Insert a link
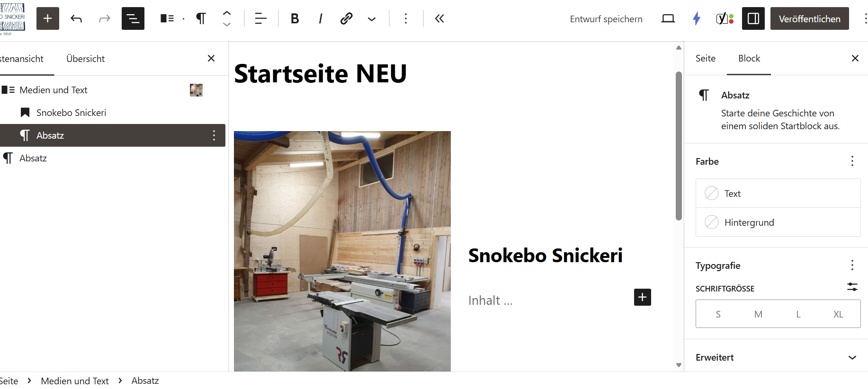The width and height of the screenshot is (868, 389). tap(346, 18)
